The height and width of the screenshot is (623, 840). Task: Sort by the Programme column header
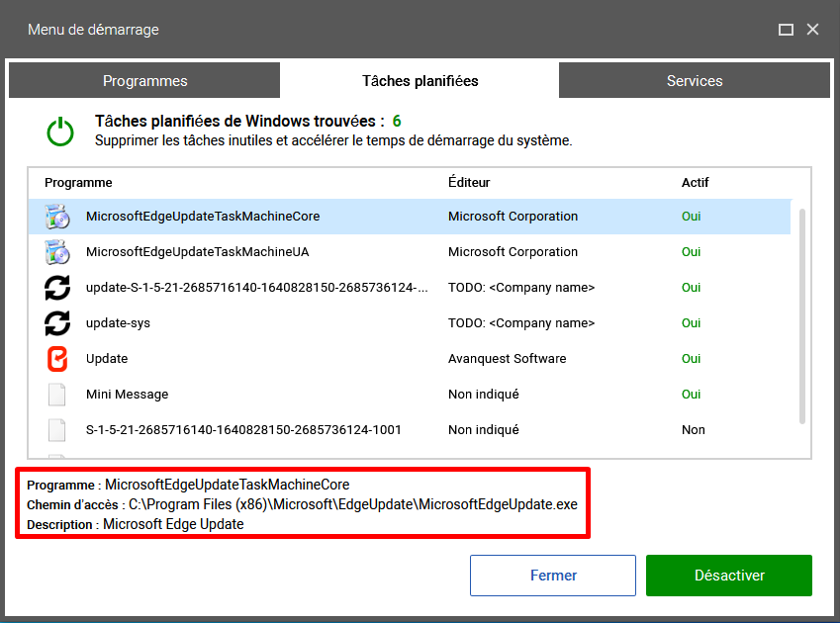point(78,183)
